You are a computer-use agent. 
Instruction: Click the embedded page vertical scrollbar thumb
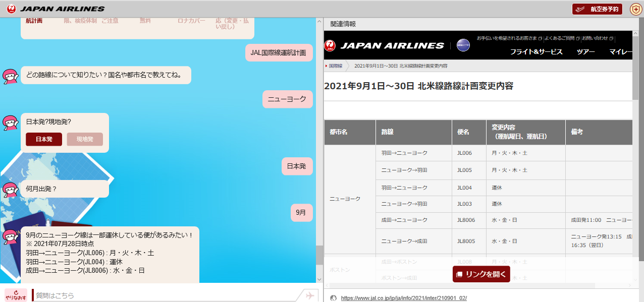point(635,68)
